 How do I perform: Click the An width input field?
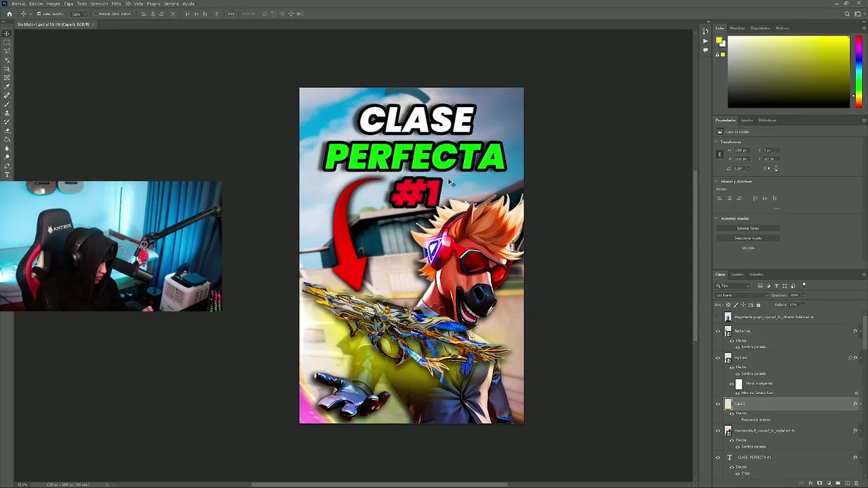[743, 150]
